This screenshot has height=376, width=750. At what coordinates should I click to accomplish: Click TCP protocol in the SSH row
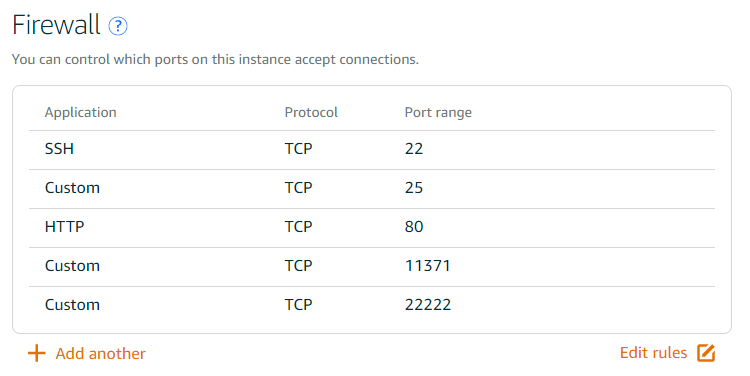point(298,149)
